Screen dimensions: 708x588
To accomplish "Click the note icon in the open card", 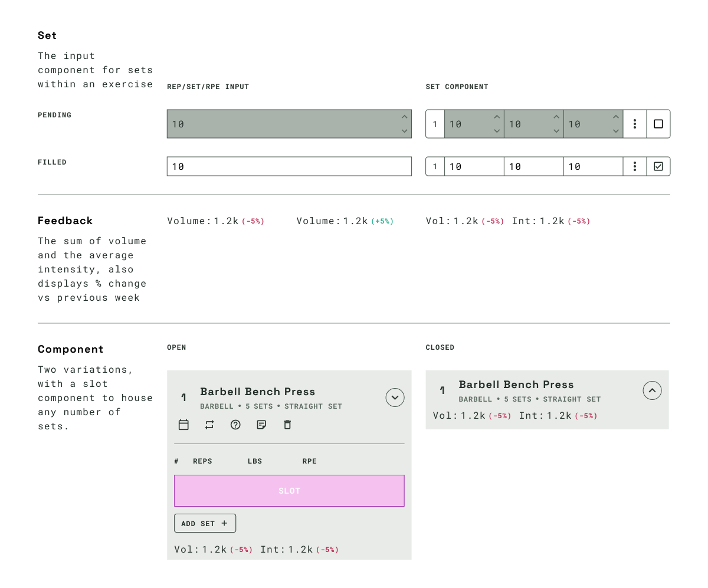I will [261, 425].
